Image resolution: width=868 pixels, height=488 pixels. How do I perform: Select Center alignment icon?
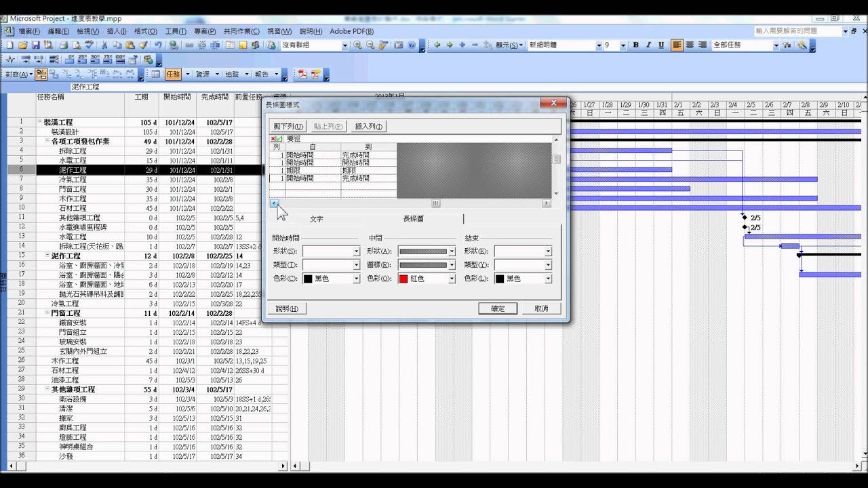(x=690, y=45)
